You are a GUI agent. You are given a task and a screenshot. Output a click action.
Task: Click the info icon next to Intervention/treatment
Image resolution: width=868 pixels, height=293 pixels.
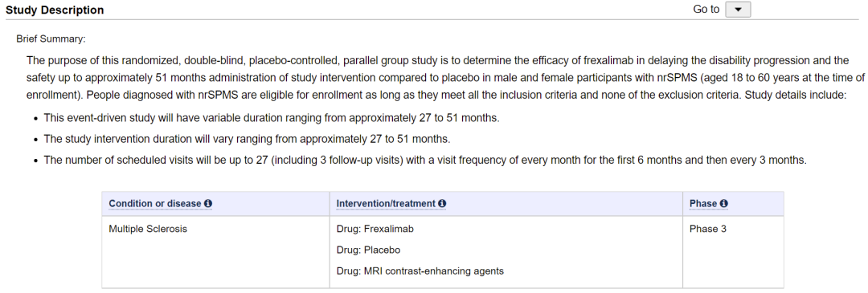click(x=442, y=204)
